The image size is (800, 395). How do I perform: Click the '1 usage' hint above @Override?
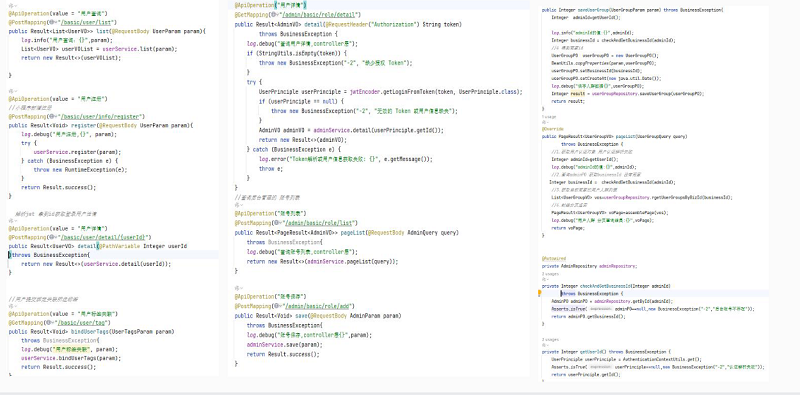click(548, 117)
